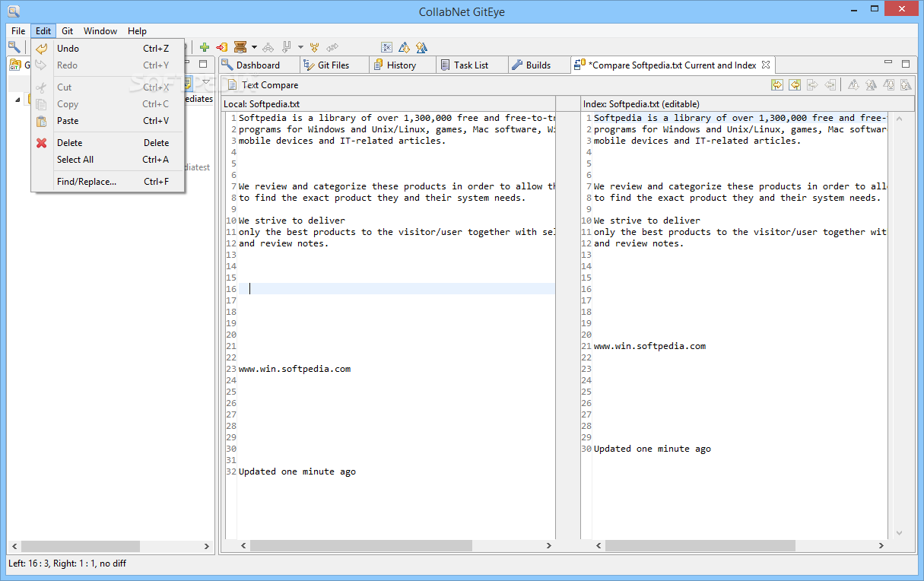Choose Select All from Edit menu

(x=108, y=160)
